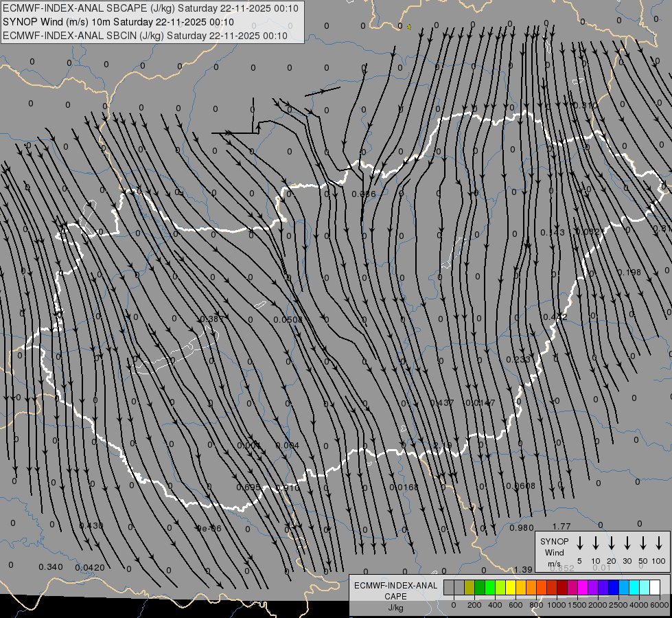Click the 0.366 value on the map
This screenshot has height=618, width=672.
click(x=363, y=194)
